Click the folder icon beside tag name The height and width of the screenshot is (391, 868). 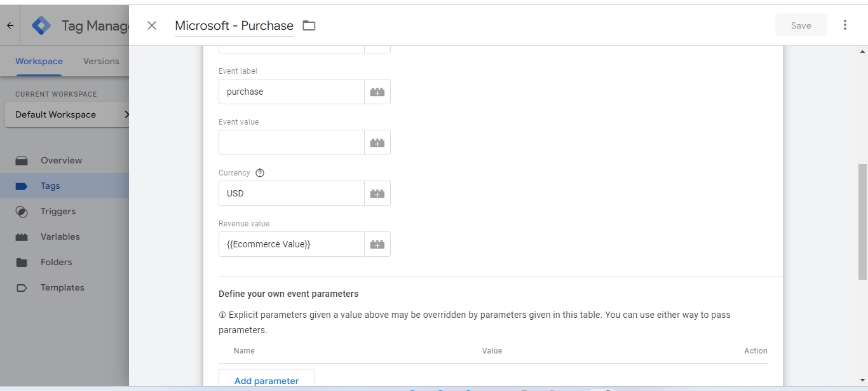pos(309,25)
